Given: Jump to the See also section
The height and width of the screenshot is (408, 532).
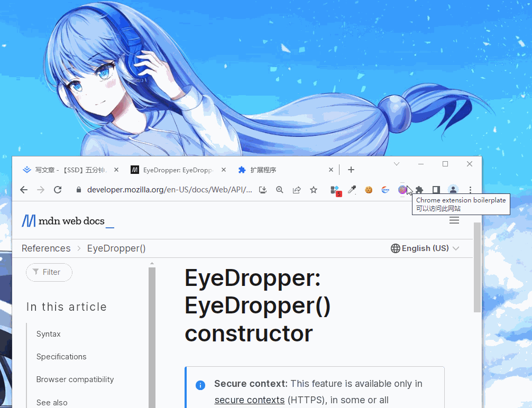Looking at the screenshot, I should point(52,402).
